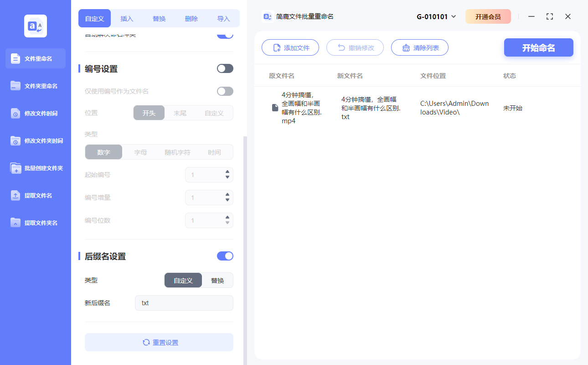Switch to the 插入 tab
588x365 pixels.
pos(126,18)
